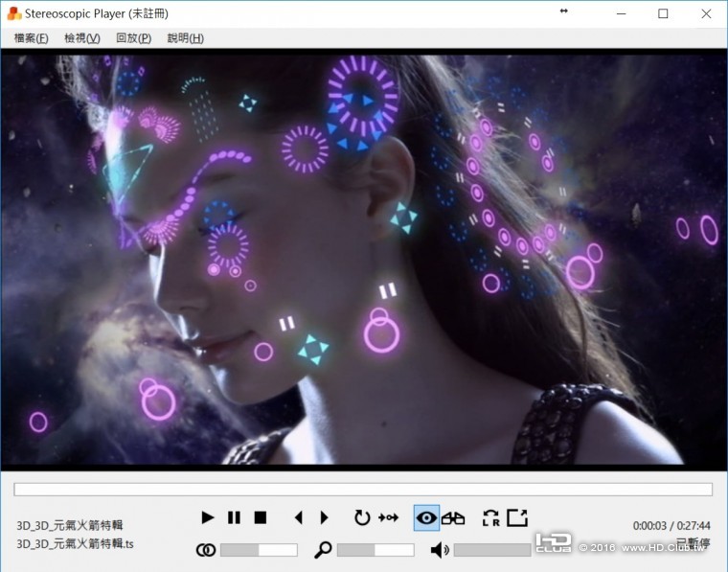Open the 檢視(V) menu
Viewport: 728px width, 572px height.
(82, 38)
